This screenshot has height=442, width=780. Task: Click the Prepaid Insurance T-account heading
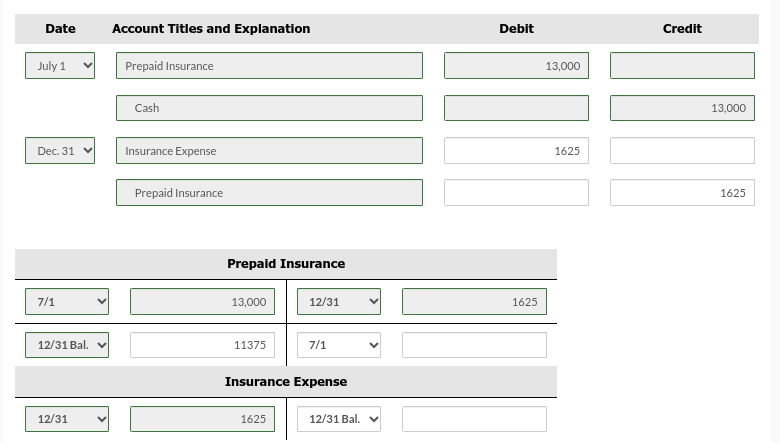pyautogui.click(x=286, y=264)
